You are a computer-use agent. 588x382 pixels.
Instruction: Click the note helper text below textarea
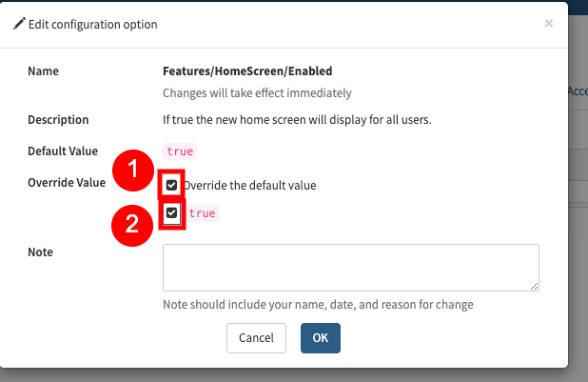coord(318,305)
